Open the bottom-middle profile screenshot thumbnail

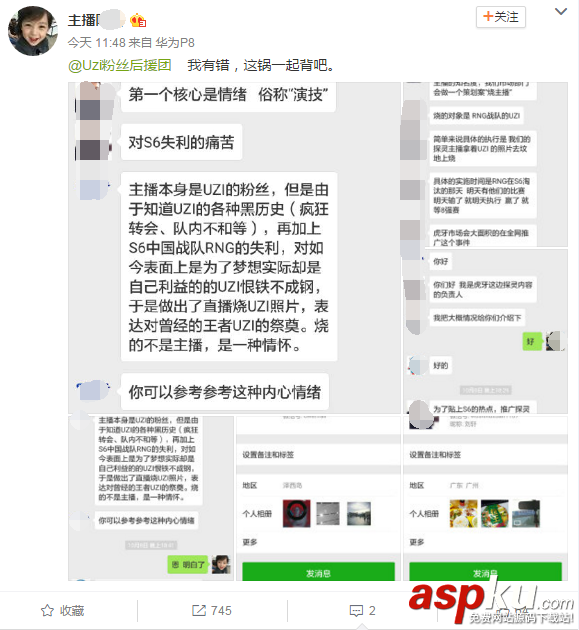tap(318, 498)
